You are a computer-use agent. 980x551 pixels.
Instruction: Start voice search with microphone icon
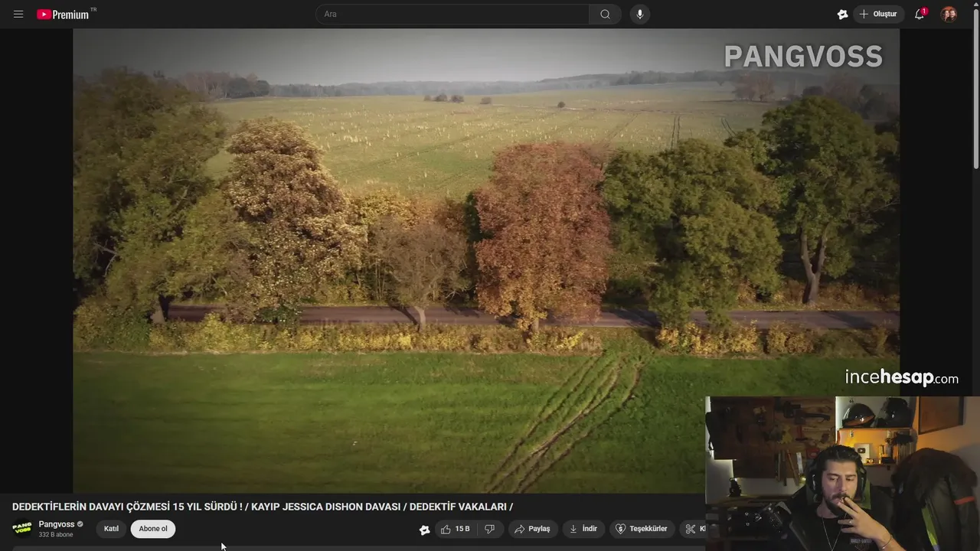[x=639, y=14]
